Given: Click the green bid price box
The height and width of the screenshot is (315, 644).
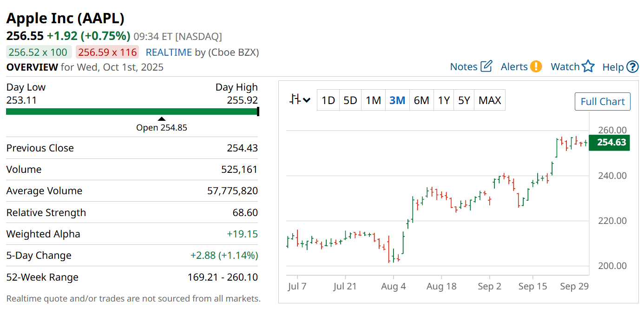Looking at the screenshot, I should (x=38, y=52).
